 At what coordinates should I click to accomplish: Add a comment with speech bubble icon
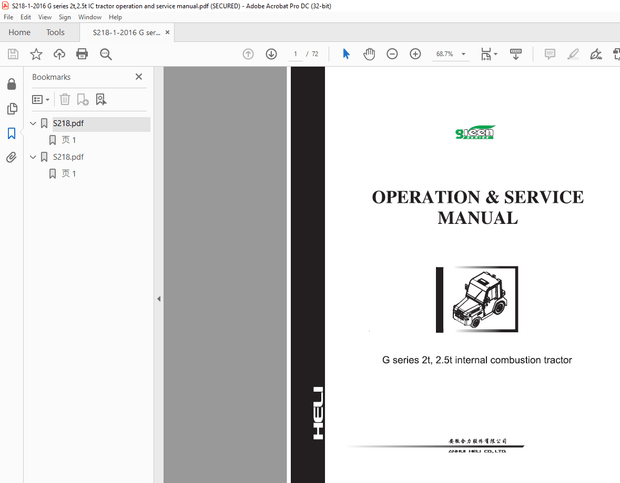(550, 54)
